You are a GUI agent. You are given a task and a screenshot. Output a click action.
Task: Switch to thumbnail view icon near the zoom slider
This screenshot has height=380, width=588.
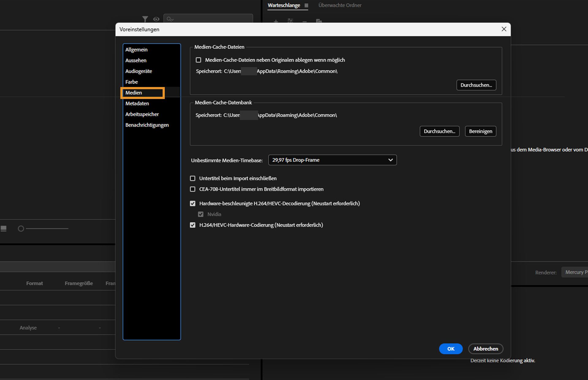point(4,228)
